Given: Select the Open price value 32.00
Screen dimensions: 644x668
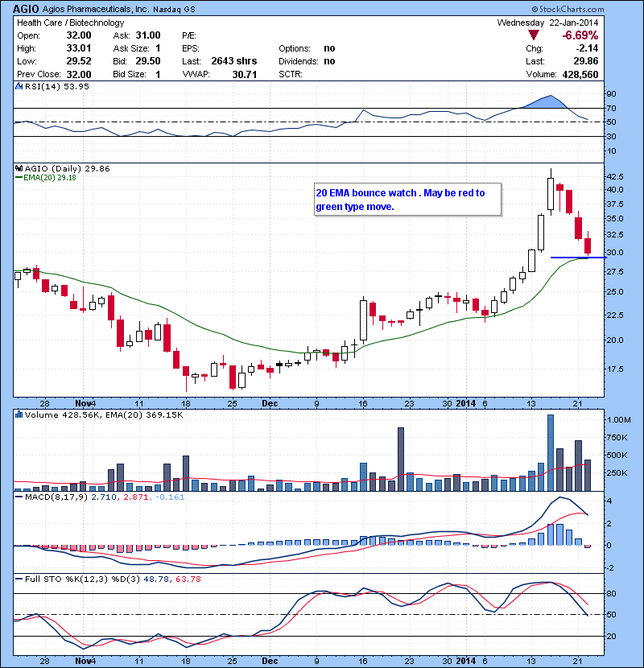Looking at the screenshot, I should 79,35.
